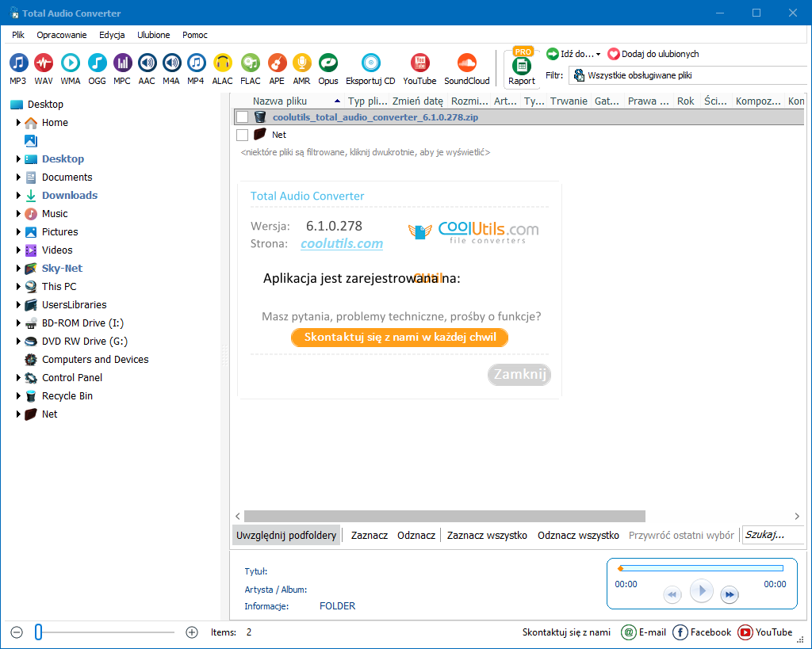Viewport: 812px width, 649px height.
Task: Click the zoom slider handle
Action: pos(38,632)
